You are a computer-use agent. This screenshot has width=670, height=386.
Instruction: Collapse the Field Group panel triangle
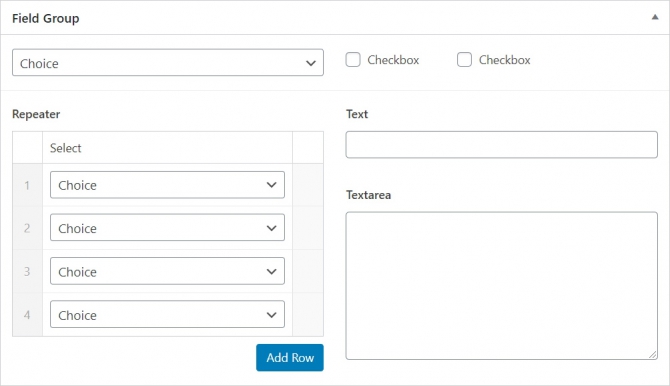(x=655, y=18)
